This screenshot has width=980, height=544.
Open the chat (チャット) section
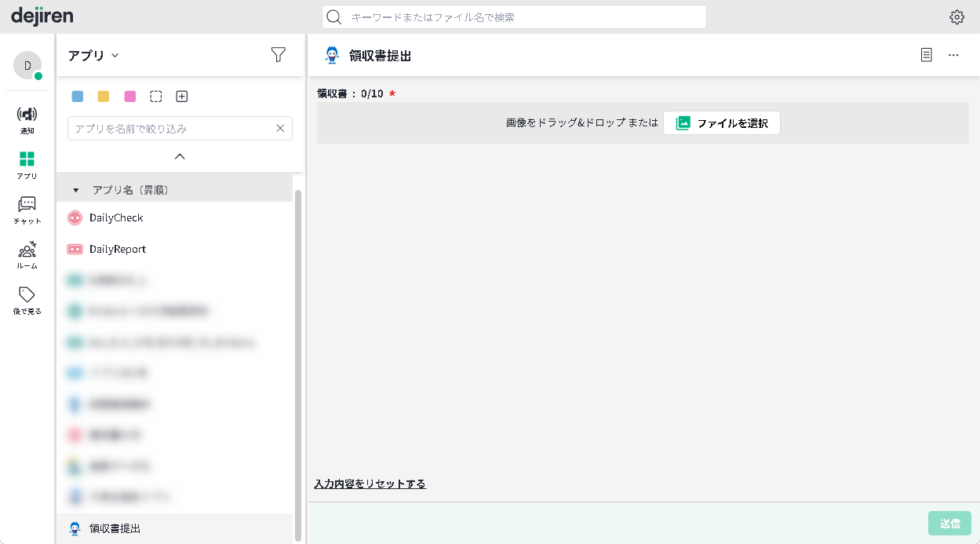tap(27, 210)
